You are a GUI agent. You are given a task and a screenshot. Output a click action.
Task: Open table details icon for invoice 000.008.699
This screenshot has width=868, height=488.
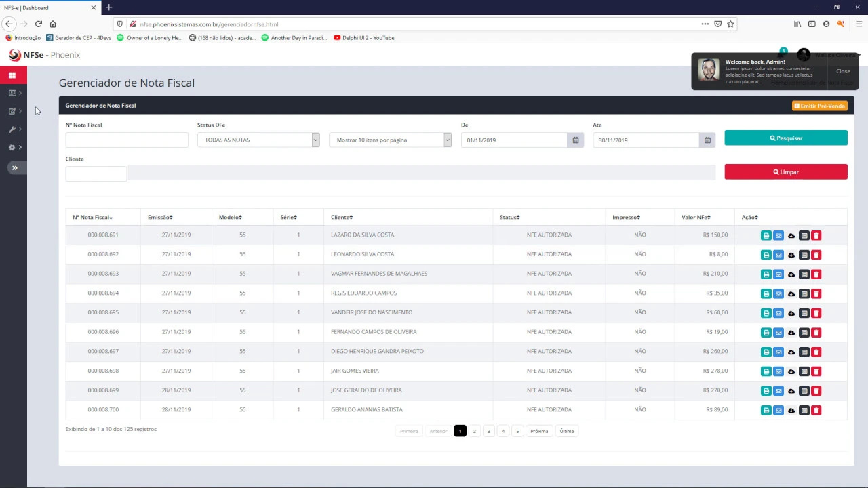804,391
